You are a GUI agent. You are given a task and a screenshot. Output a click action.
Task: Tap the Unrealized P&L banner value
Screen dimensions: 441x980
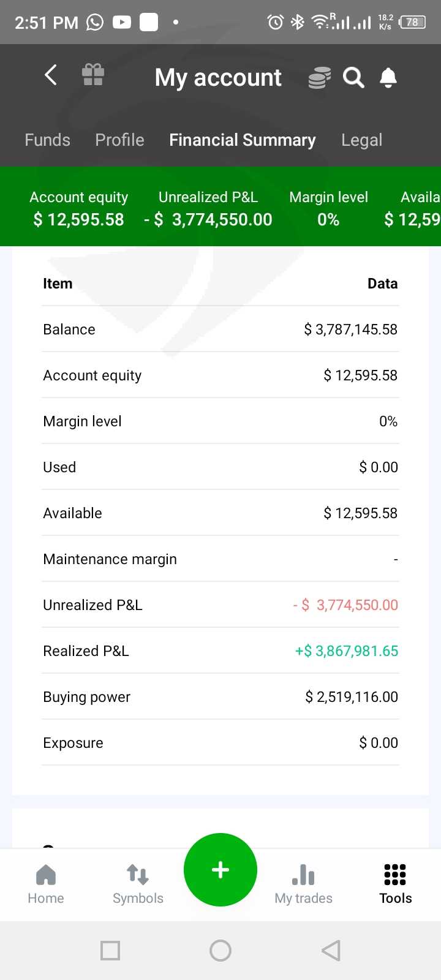pyautogui.click(x=208, y=219)
